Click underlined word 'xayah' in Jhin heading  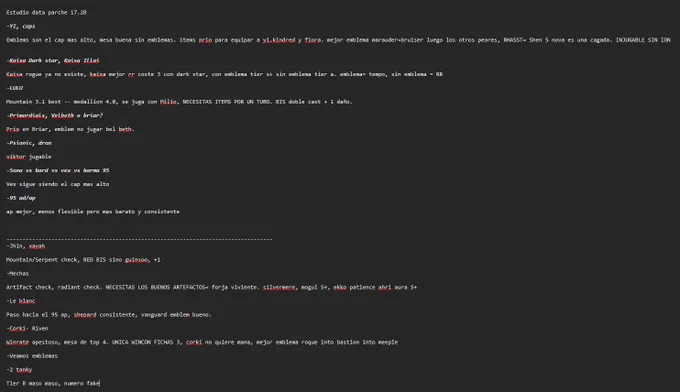(37, 246)
